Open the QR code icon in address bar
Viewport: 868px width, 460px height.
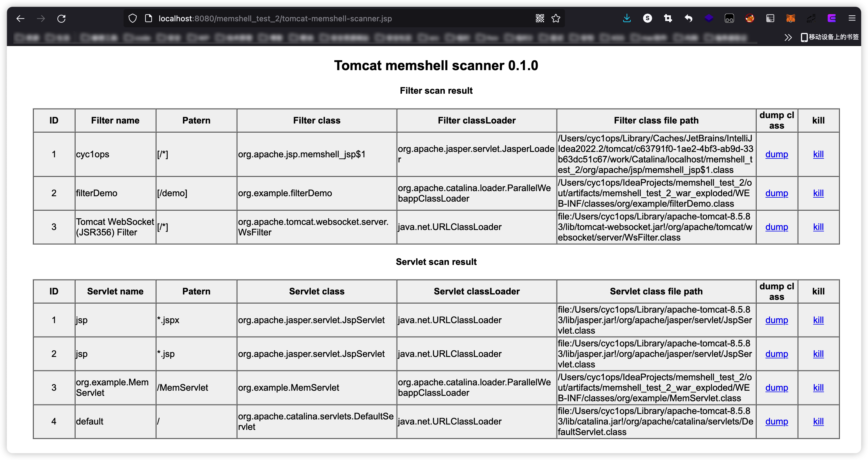point(540,18)
